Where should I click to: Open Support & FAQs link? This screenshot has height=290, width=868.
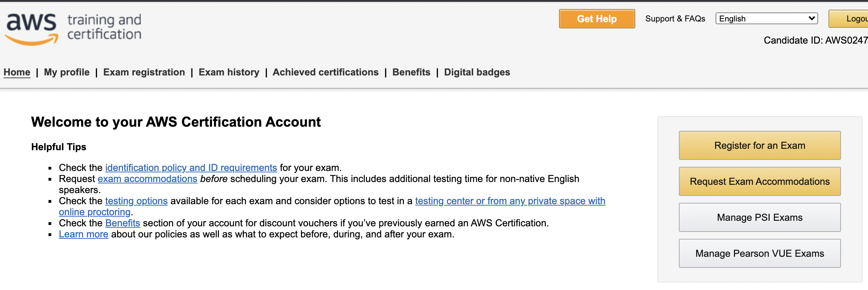(675, 19)
